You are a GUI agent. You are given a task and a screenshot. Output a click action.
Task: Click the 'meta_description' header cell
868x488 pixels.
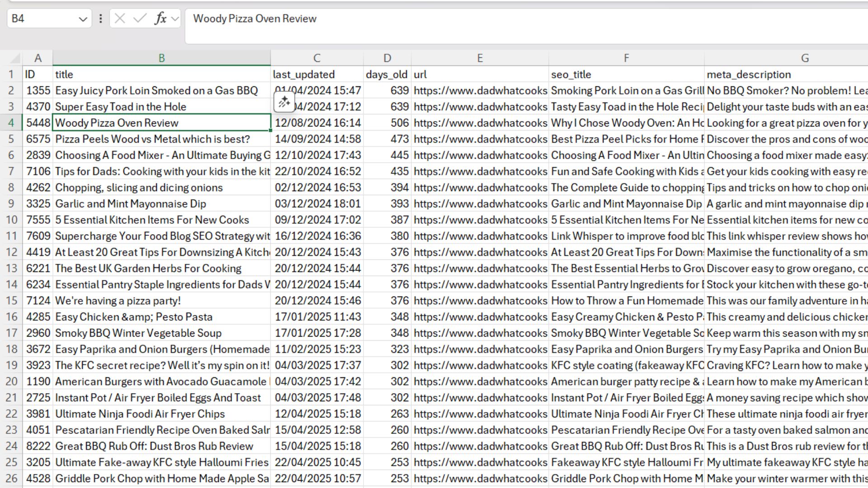pyautogui.click(x=749, y=75)
